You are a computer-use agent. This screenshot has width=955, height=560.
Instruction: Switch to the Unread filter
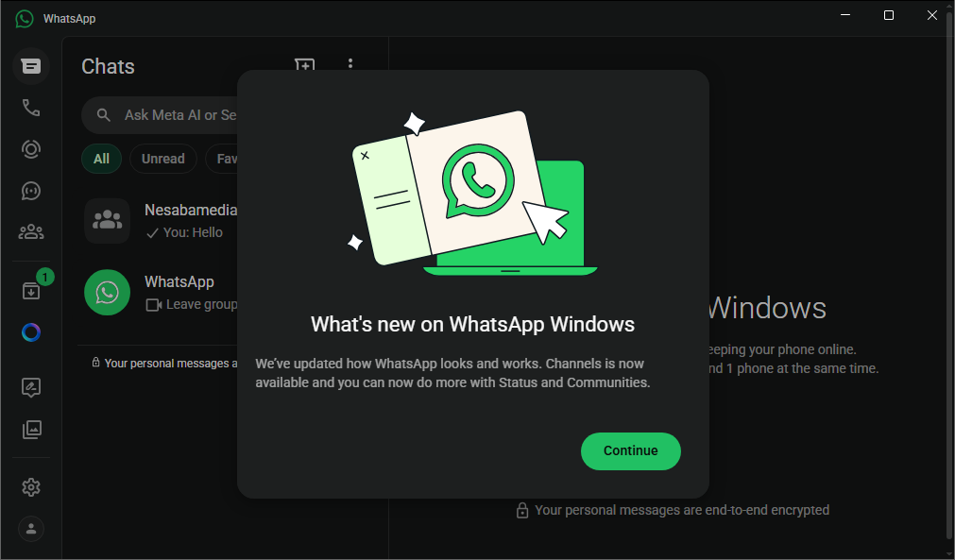coord(162,159)
